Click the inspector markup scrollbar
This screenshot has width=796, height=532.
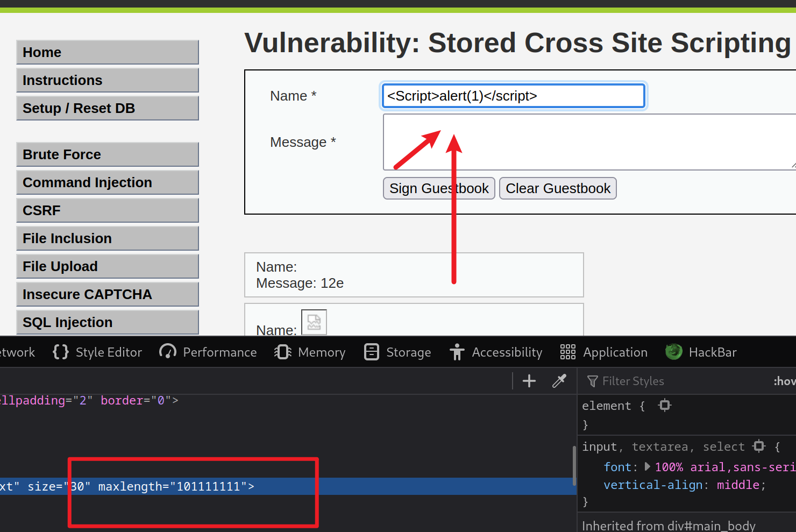(574, 466)
